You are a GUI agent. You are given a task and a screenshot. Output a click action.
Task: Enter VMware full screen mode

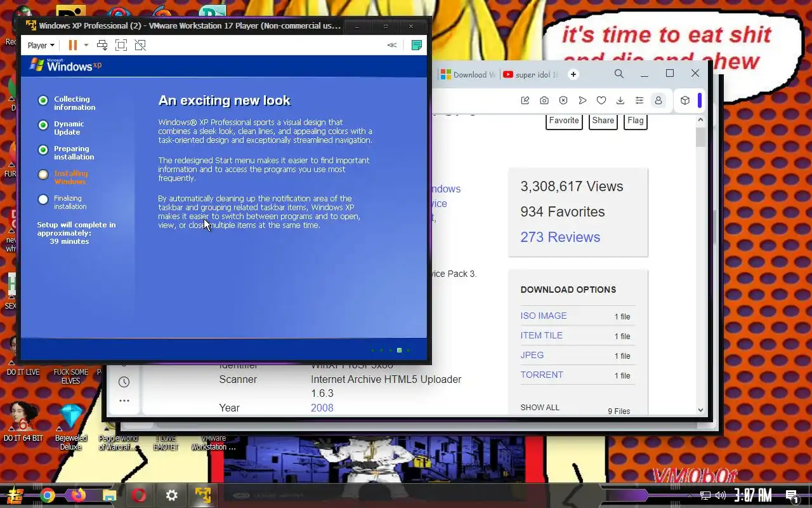(x=121, y=45)
